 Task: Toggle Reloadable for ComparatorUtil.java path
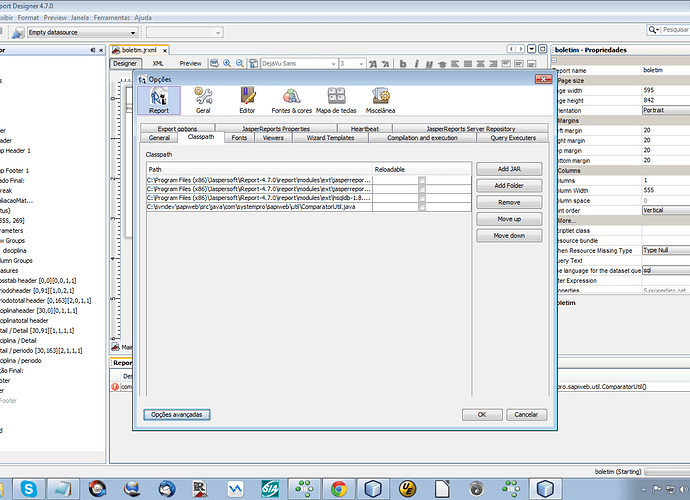pyautogui.click(x=422, y=206)
